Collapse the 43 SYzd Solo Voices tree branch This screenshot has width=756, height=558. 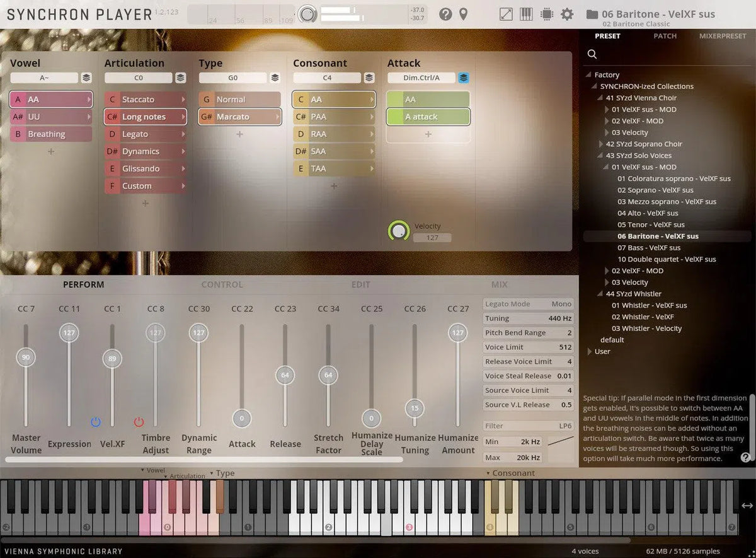tap(599, 156)
